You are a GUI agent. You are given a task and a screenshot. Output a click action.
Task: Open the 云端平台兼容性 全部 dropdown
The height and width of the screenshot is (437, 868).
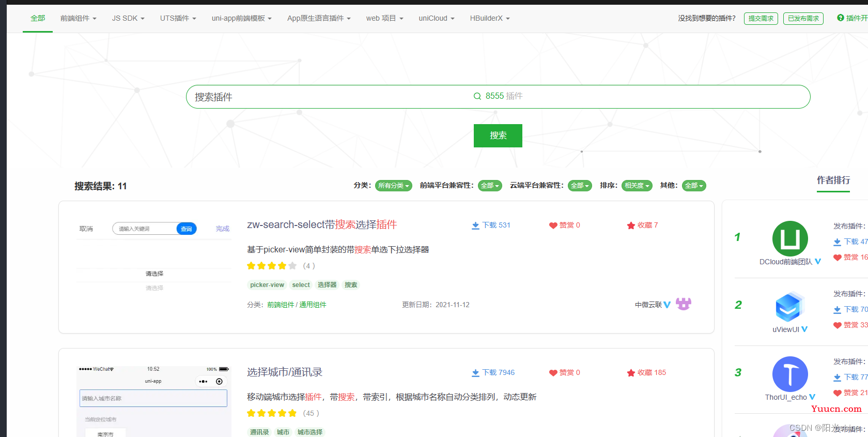(x=580, y=186)
